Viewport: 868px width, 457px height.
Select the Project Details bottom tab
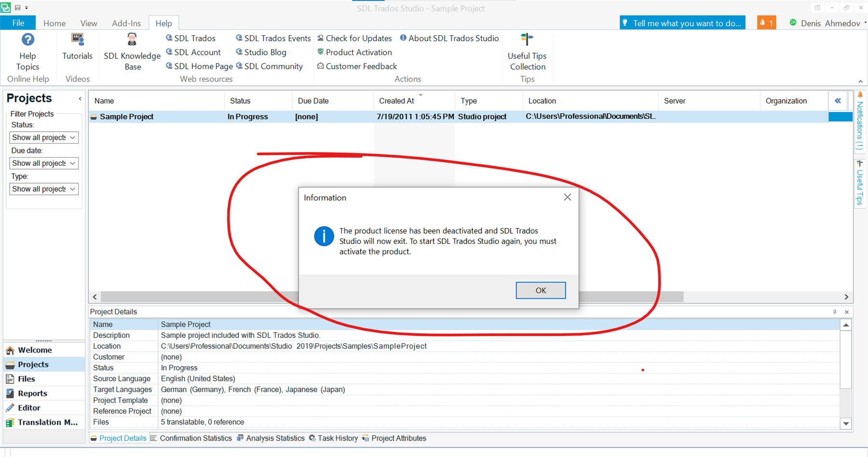click(119, 438)
